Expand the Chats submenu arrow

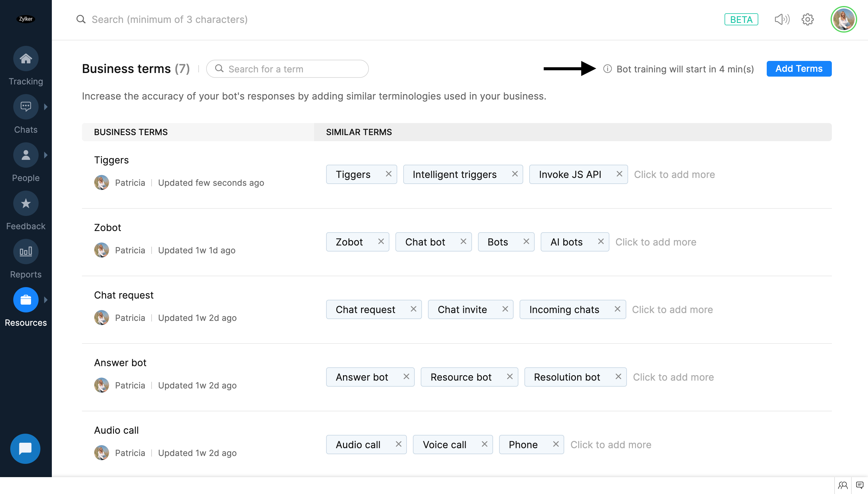(x=46, y=106)
